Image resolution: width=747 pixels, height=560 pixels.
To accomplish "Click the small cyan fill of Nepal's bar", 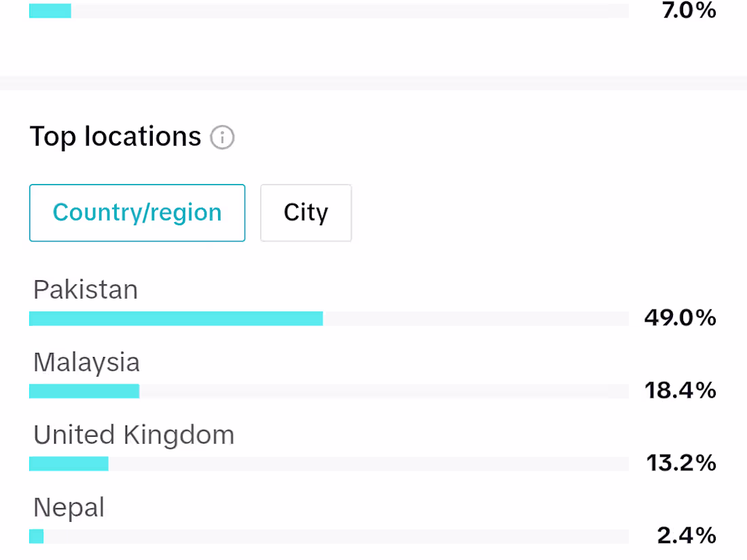I will 37,536.
